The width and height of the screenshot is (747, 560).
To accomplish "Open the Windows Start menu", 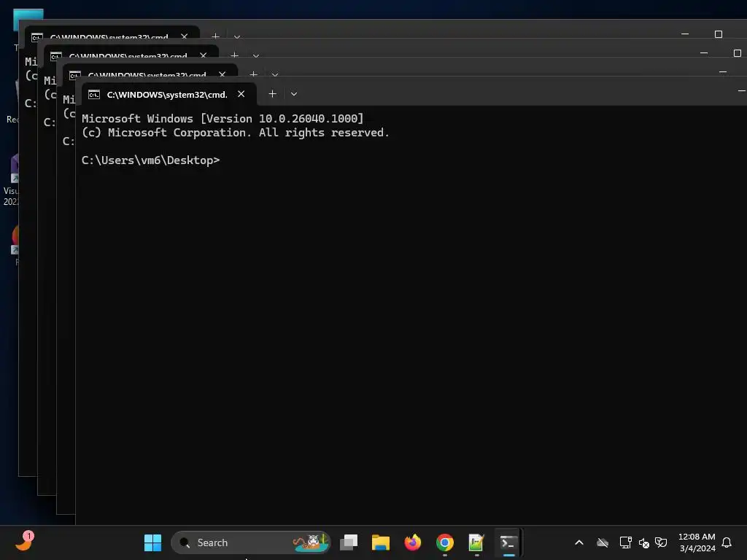I will 152,542.
